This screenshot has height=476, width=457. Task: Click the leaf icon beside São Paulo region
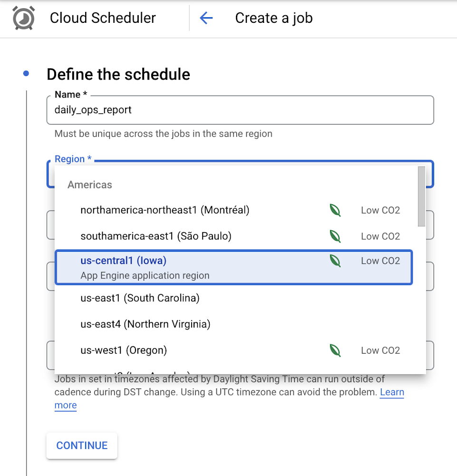click(x=335, y=236)
